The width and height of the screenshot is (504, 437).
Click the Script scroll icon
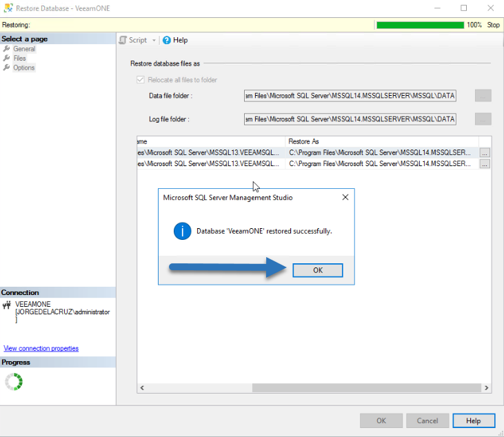[123, 40]
